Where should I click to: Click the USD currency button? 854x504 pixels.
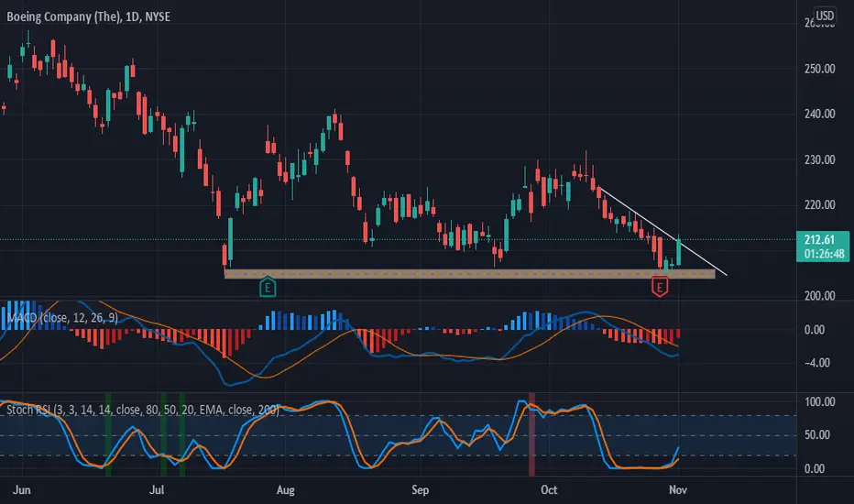coord(825,16)
